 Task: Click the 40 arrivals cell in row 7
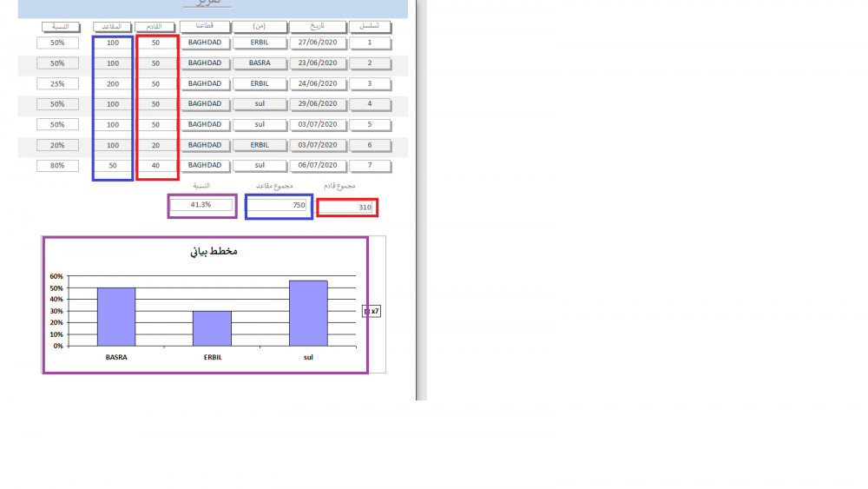pyautogui.click(x=156, y=166)
